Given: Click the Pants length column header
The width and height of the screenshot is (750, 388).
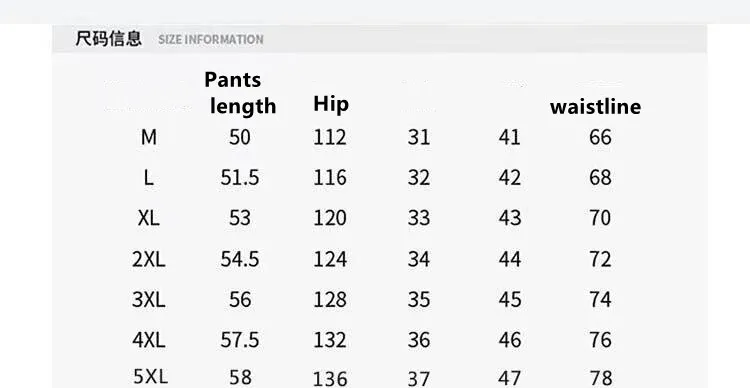Looking at the screenshot, I should pyautogui.click(x=241, y=93).
